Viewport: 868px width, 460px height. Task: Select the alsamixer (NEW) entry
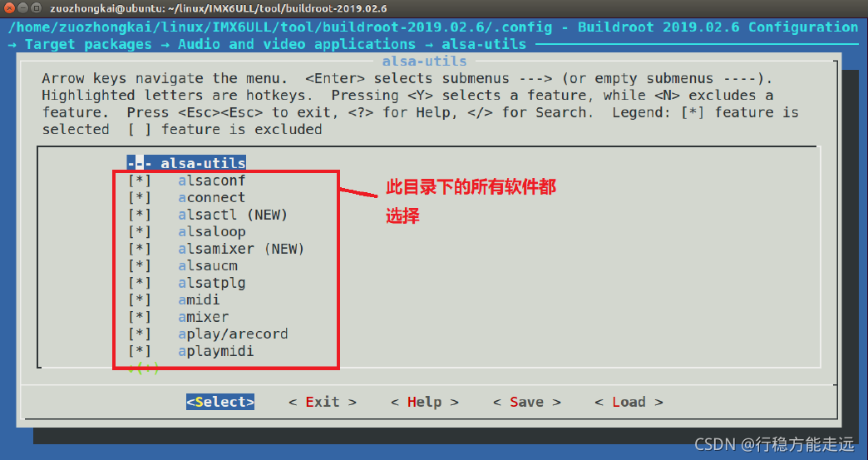coord(241,249)
